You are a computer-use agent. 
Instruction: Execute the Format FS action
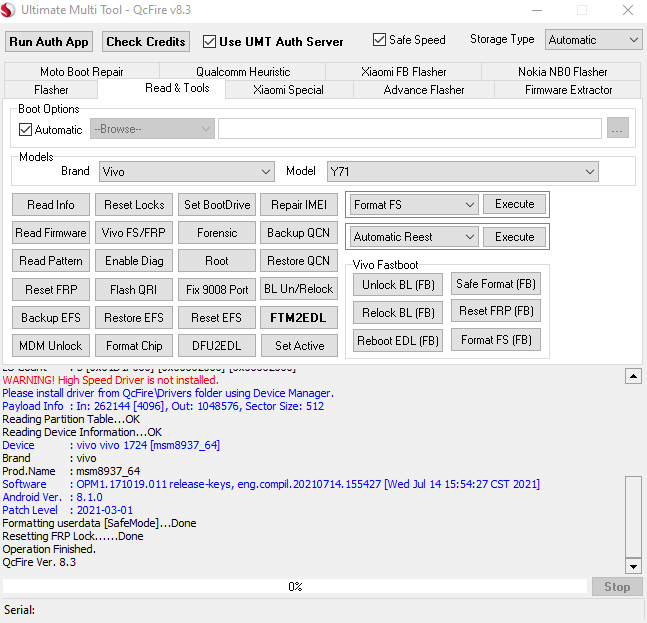coord(515,204)
